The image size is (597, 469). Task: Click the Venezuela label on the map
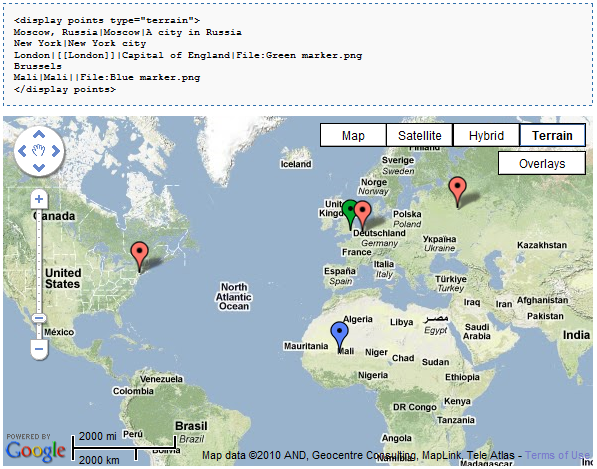[x=161, y=379]
